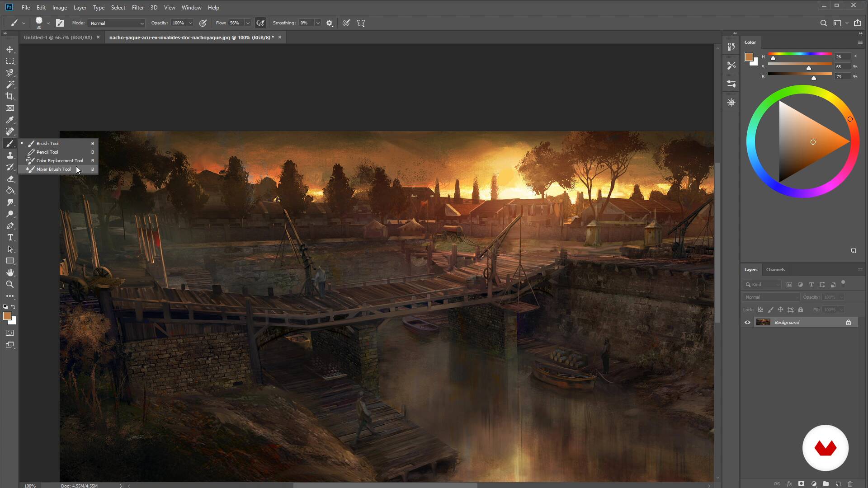Toggle pressure for opacity
This screenshot has width=868, height=488.
click(x=203, y=23)
